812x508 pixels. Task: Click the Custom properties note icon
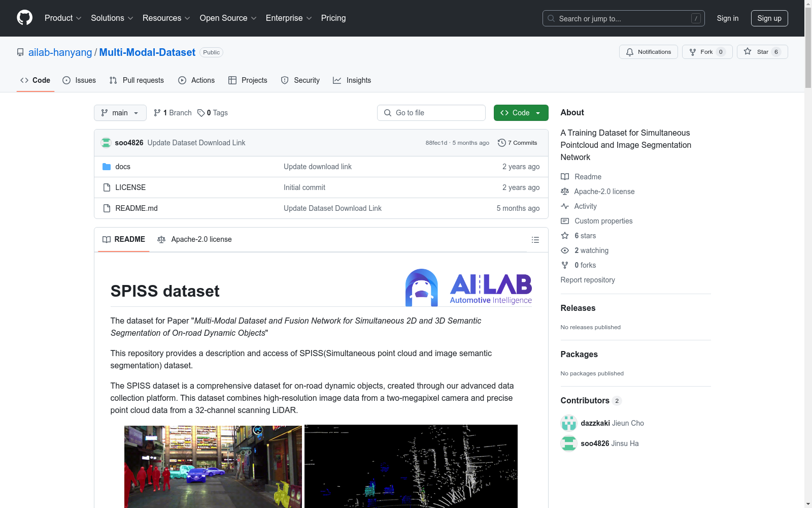pos(565,221)
